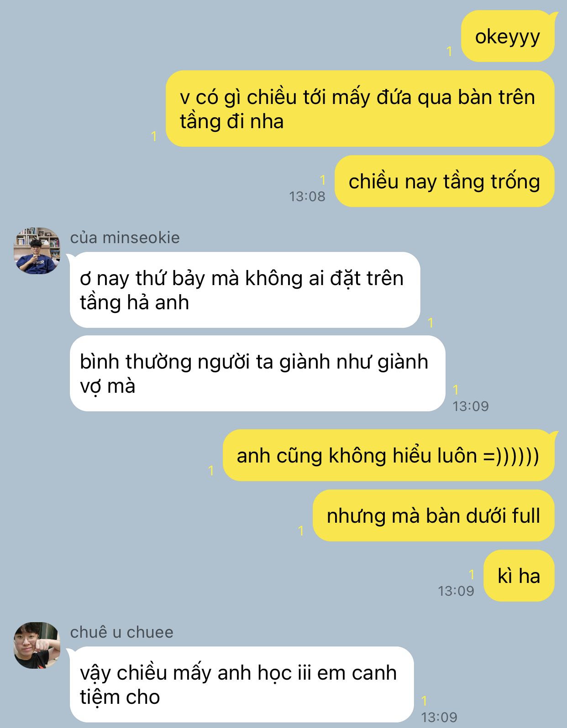Tap the 'ơ nay thứ bảy' message bubble
567x728 pixels.
coord(245,290)
